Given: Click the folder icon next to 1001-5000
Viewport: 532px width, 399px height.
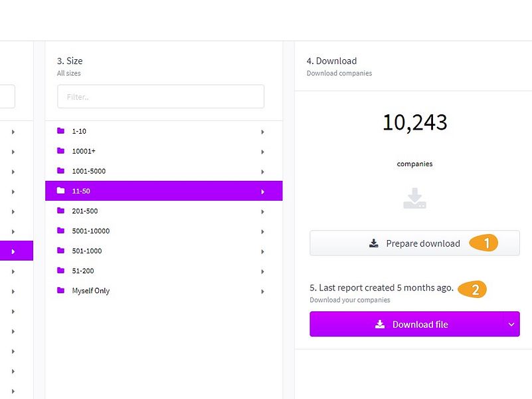Looking at the screenshot, I should click(60, 170).
